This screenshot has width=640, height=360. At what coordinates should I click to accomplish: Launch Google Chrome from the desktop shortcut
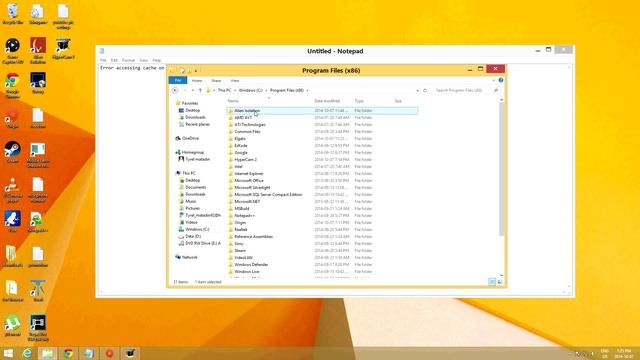13,85
